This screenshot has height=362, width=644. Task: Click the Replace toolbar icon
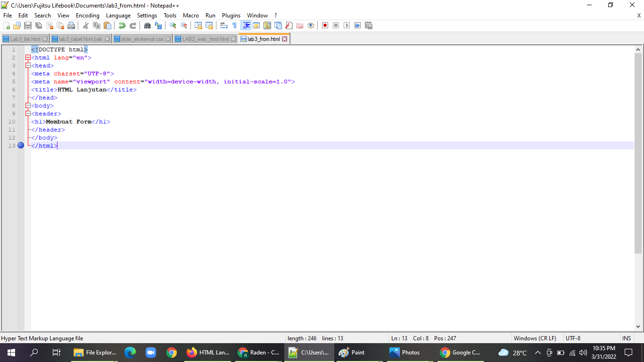point(158,25)
